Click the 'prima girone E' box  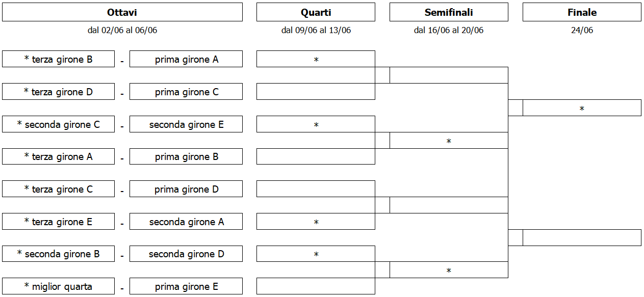pyautogui.click(x=186, y=286)
